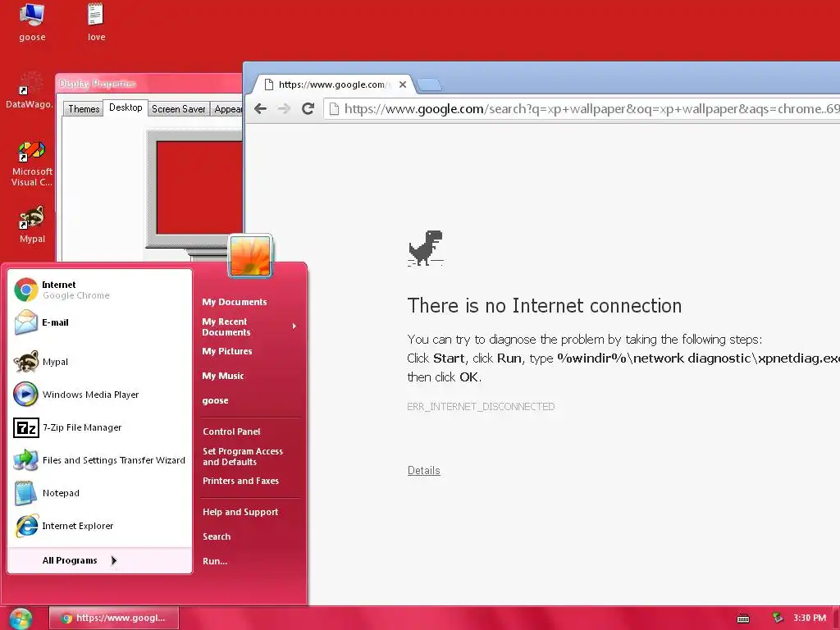This screenshot has height=630, width=840.
Task: Click the Chrome dinosaur image
Action: [426, 248]
